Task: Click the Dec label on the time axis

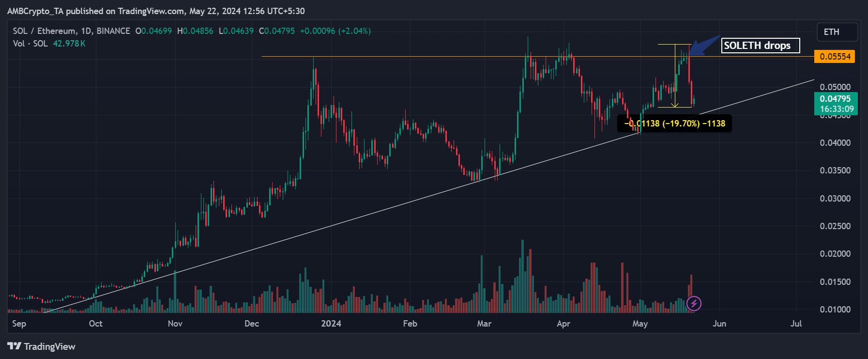Action: [x=252, y=324]
